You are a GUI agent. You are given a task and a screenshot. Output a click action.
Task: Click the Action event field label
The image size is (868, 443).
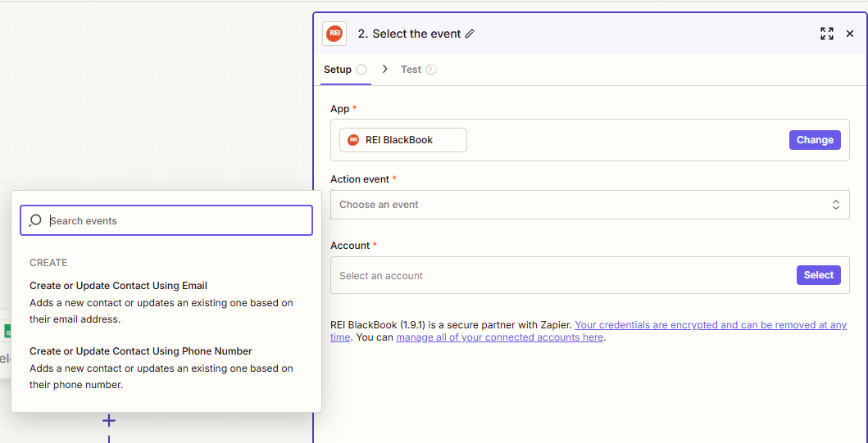pos(360,179)
